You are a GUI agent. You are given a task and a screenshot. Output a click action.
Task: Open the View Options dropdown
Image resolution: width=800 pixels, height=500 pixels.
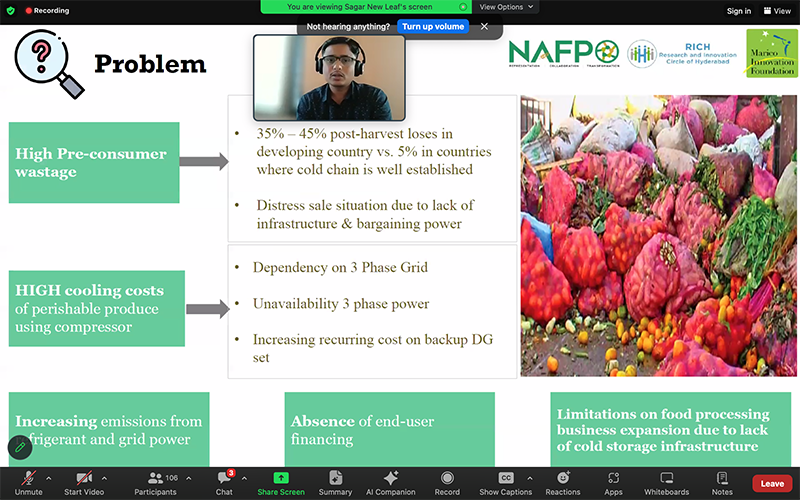tap(506, 7)
